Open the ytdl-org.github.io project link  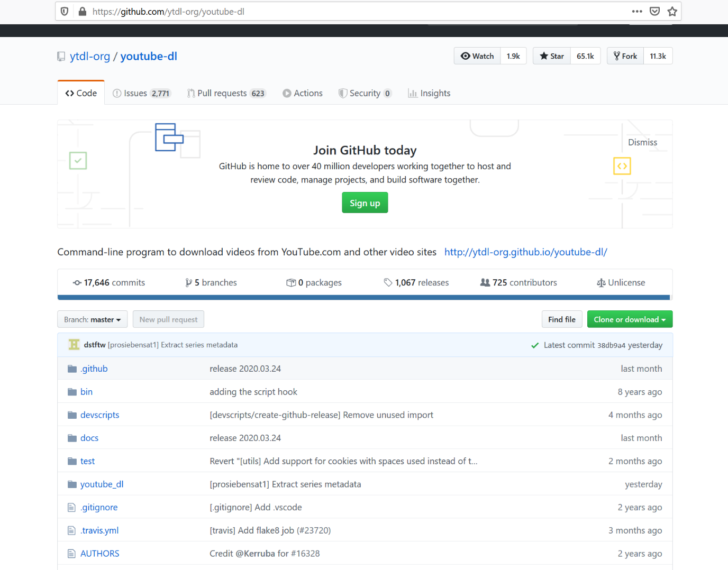(x=525, y=252)
